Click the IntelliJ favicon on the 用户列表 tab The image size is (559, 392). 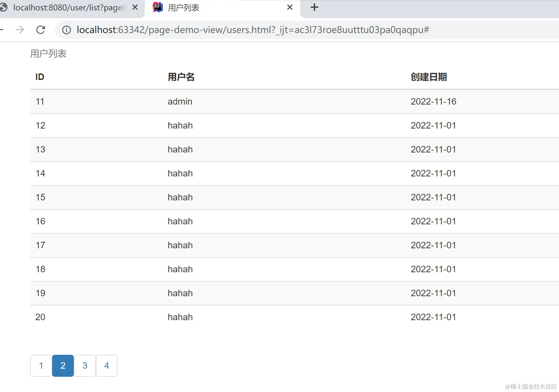158,7
